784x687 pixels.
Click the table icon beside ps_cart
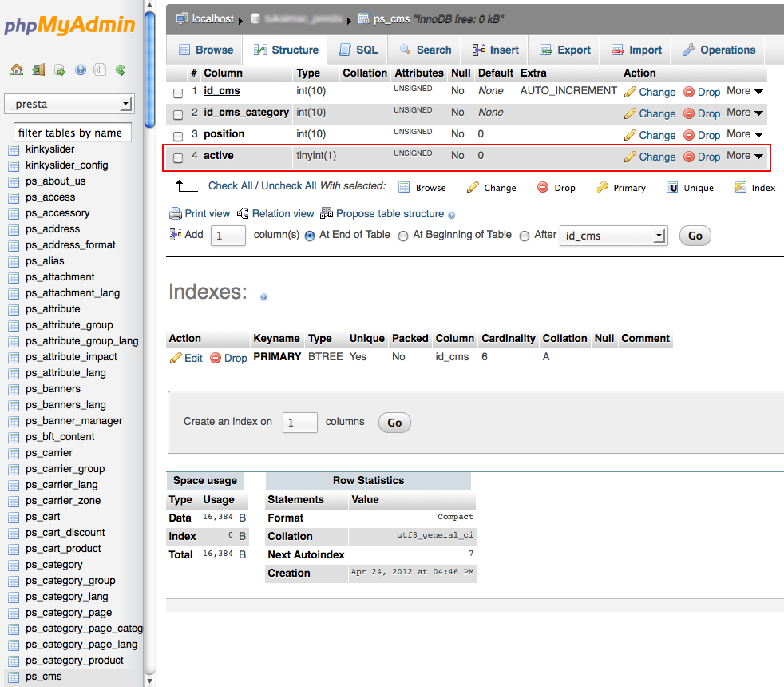coord(14,518)
